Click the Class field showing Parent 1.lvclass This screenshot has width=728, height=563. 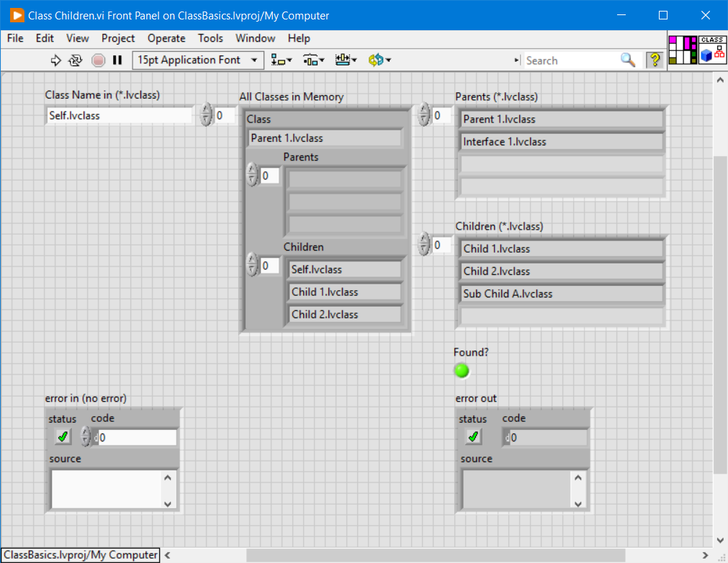point(325,138)
